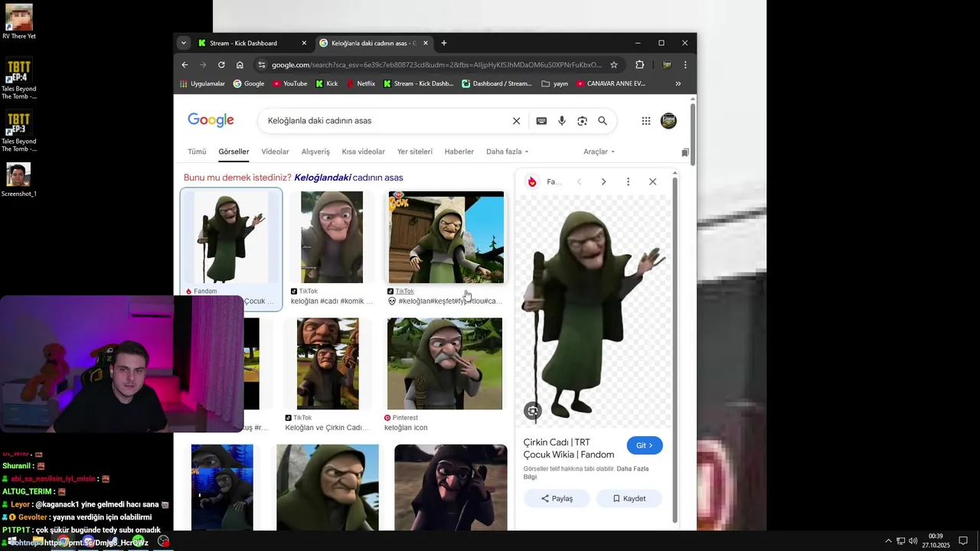Open the CANAVAR ANNE EV... bookmark
The image size is (980, 551).
tap(611, 83)
